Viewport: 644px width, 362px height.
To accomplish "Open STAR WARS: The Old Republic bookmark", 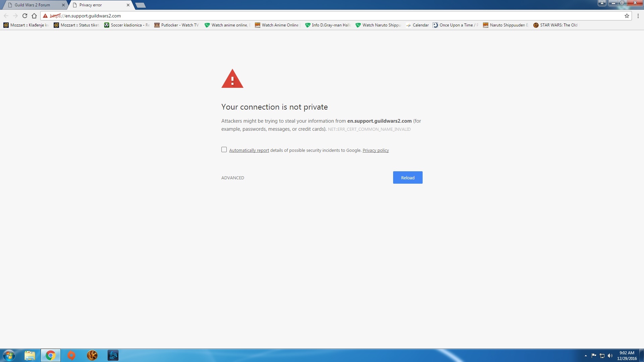I will pyautogui.click(x=555, y=25).
